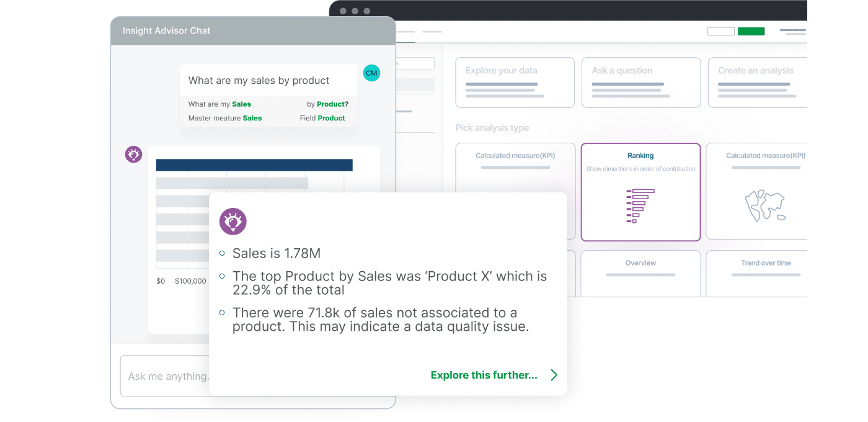Click the purple Insight Advisor bot icon beside the chart
868x422 pixels.
(133, 155)
